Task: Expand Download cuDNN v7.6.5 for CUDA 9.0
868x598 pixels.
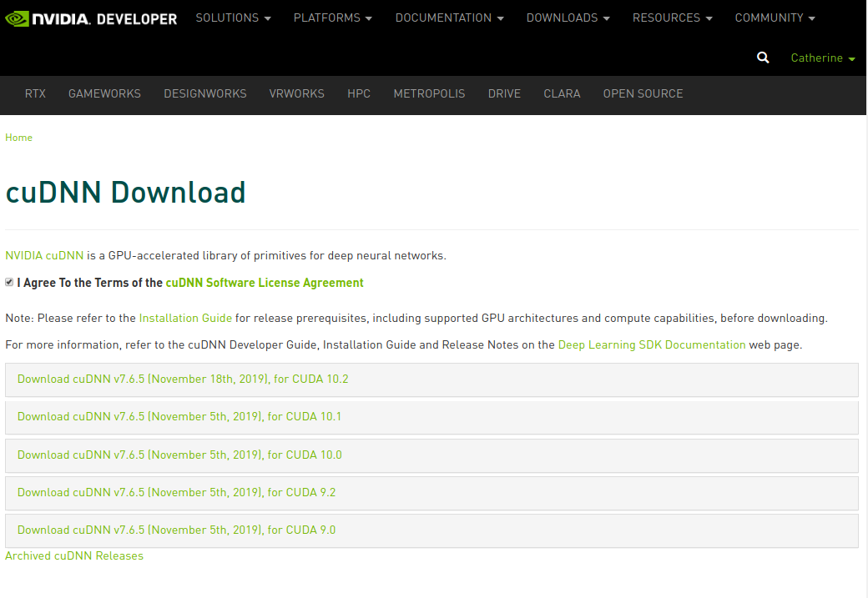Action: 431,530
